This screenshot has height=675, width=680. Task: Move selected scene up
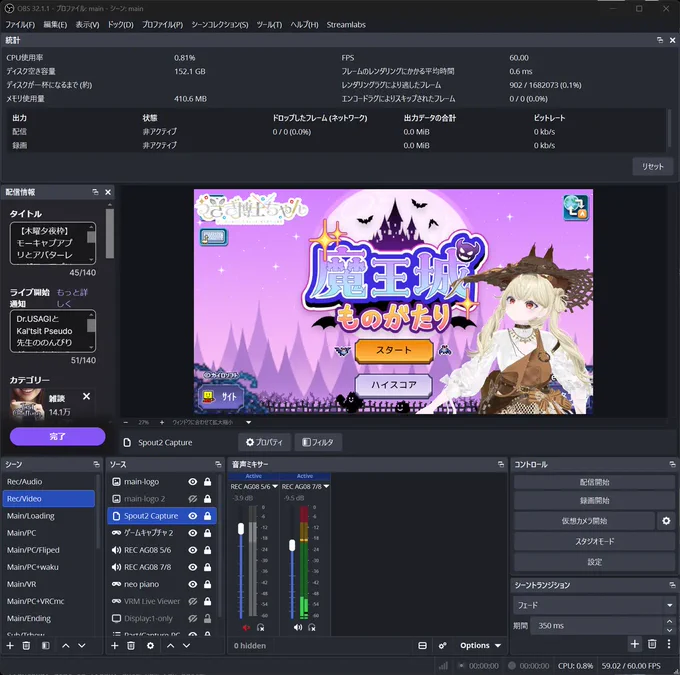click(x=65, y=646)
